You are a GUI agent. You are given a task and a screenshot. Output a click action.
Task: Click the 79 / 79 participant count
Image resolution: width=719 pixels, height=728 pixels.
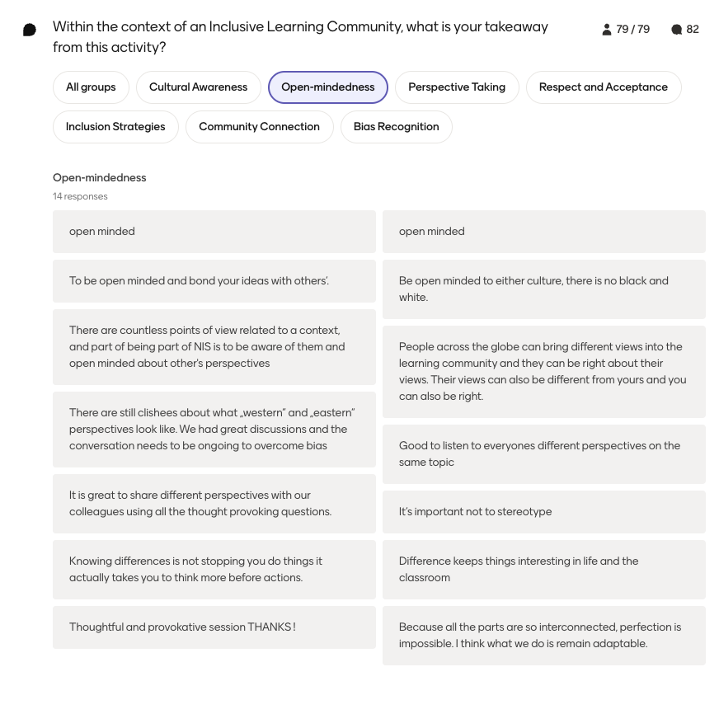[632, 29]
